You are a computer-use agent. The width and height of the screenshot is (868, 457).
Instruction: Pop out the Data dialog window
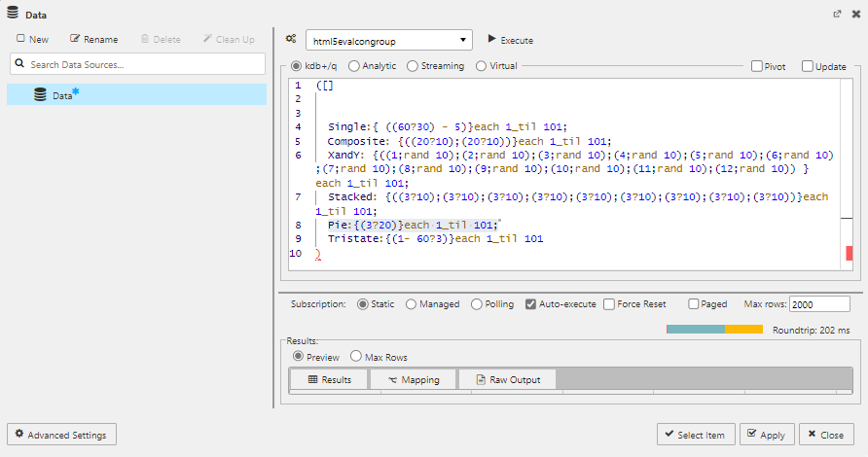[837, 15]
